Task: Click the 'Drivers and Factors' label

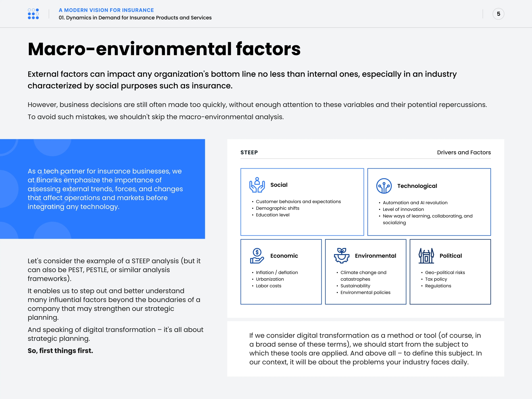Action: (464, 152)
